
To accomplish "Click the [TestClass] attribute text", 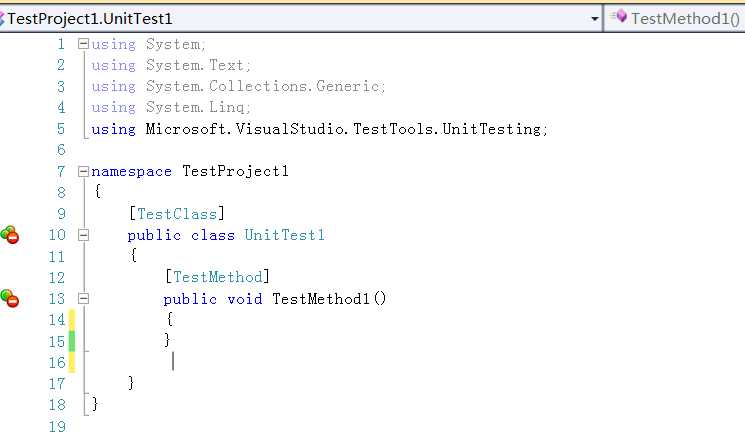I will 177,213.
